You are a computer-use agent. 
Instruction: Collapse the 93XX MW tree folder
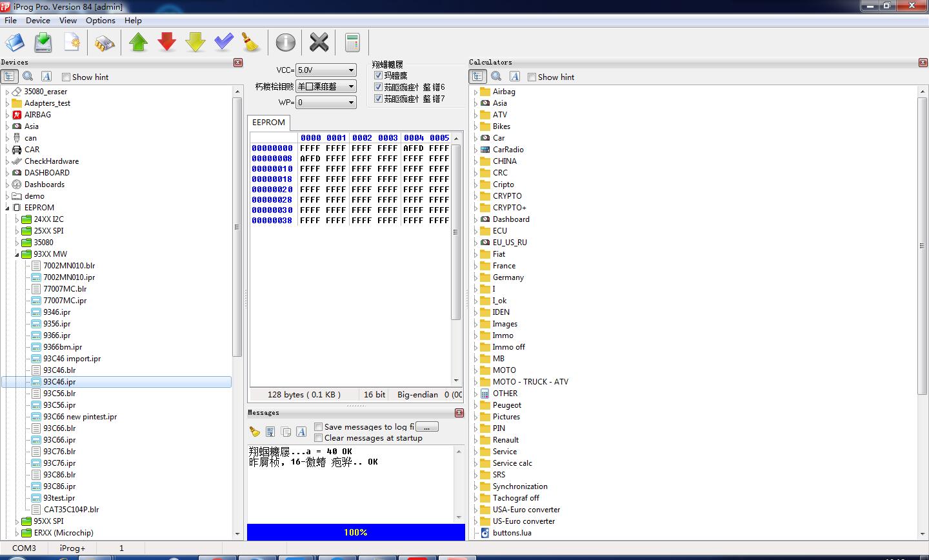coord(17,254)
